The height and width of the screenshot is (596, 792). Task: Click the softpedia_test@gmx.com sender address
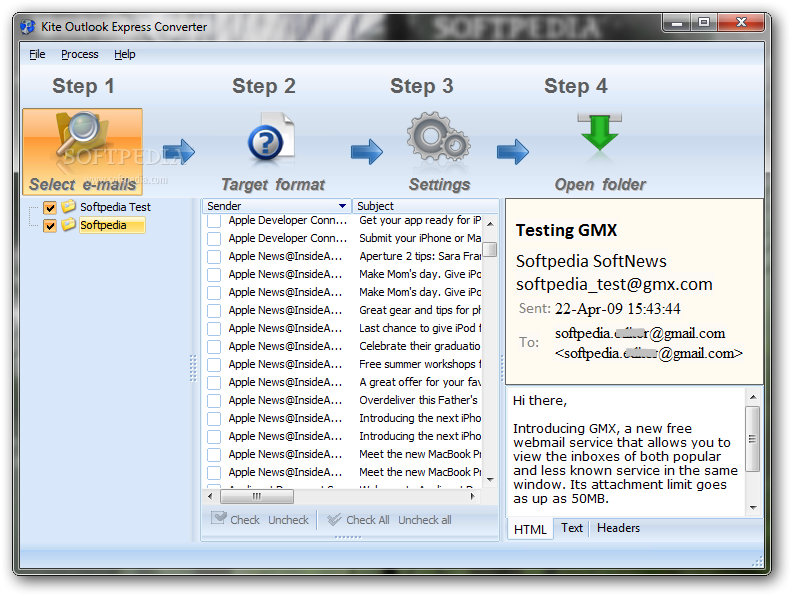[x=614, y=284]
